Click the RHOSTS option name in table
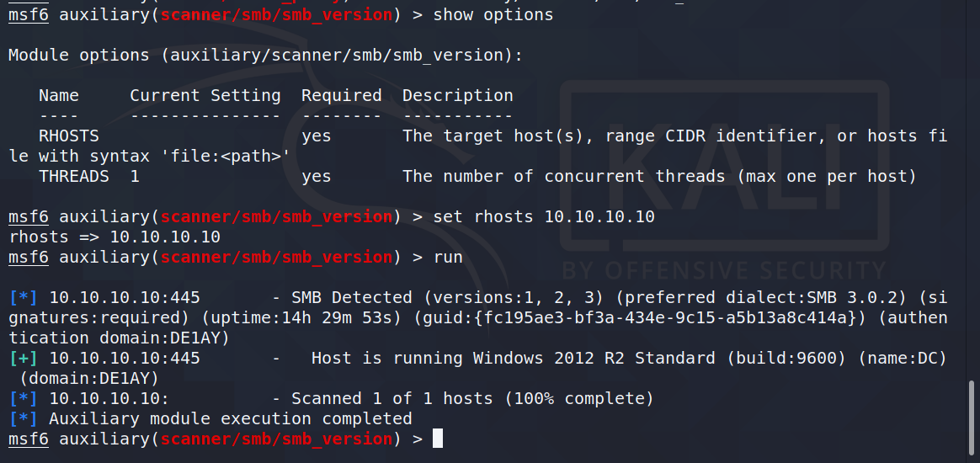This screenshot has width=980, height=463. point(69,136)
